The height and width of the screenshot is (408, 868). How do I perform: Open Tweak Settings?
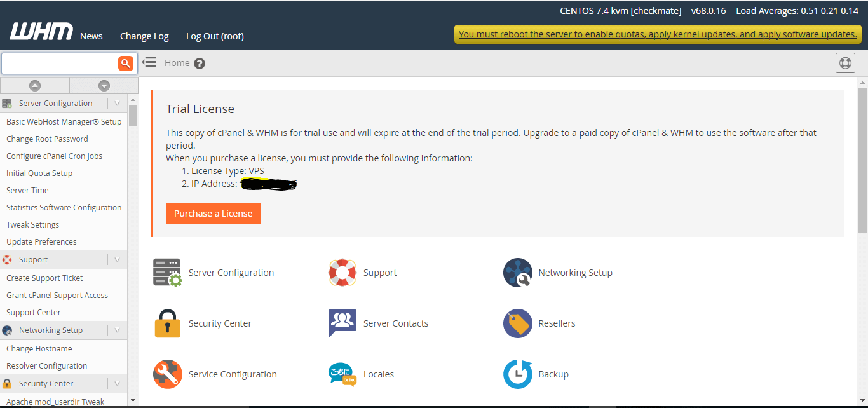pyautogui.click(x=32, y=224)
